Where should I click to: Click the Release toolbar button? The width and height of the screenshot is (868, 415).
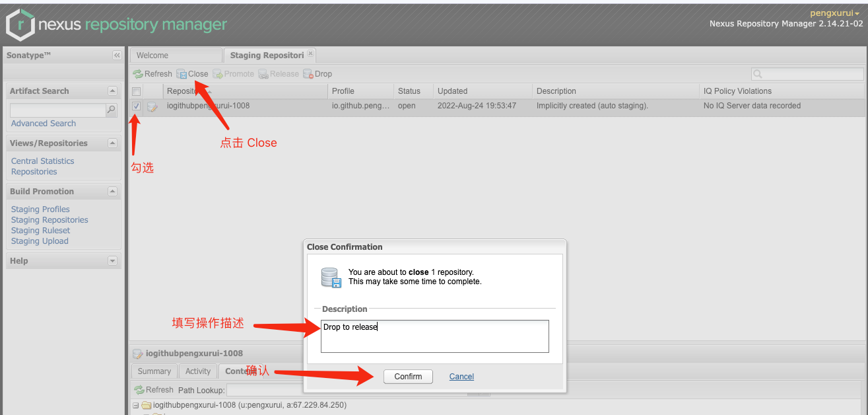tap(279, 74)
